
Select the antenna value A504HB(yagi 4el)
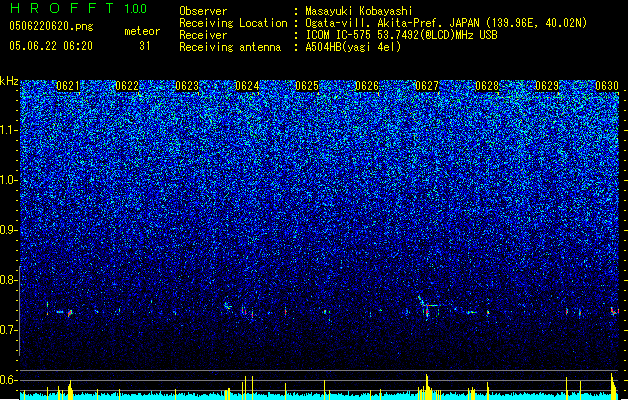point(353,47)
